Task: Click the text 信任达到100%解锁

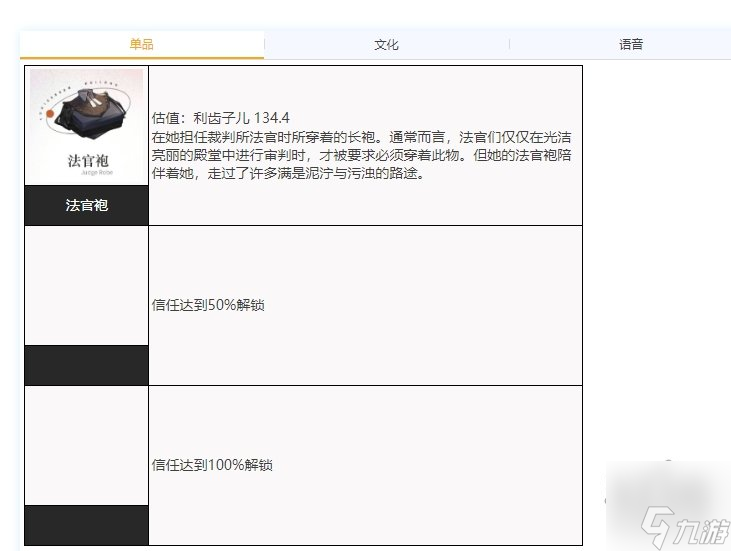Action: click(212, 465)
